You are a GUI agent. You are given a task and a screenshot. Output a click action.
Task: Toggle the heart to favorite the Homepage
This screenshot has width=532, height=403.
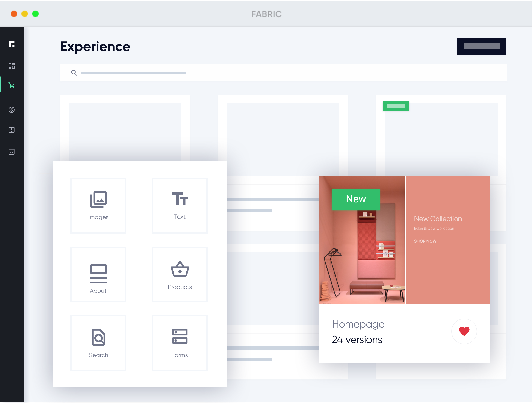tap(464, 331)
